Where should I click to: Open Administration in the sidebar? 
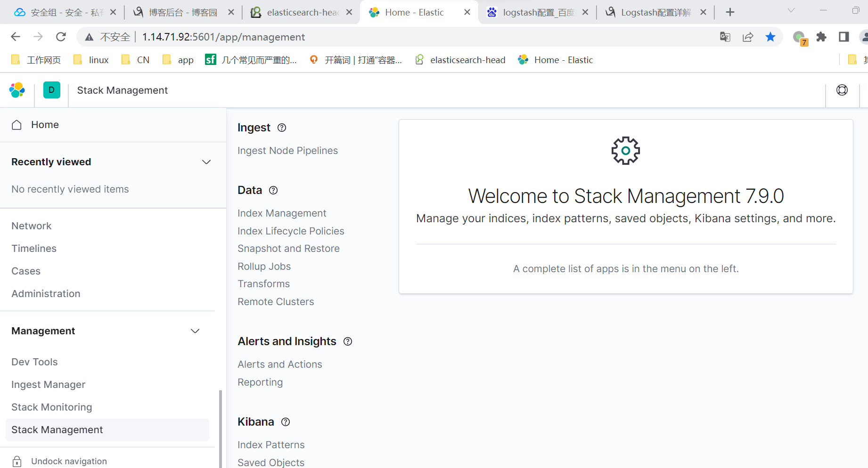pos(46,294)
